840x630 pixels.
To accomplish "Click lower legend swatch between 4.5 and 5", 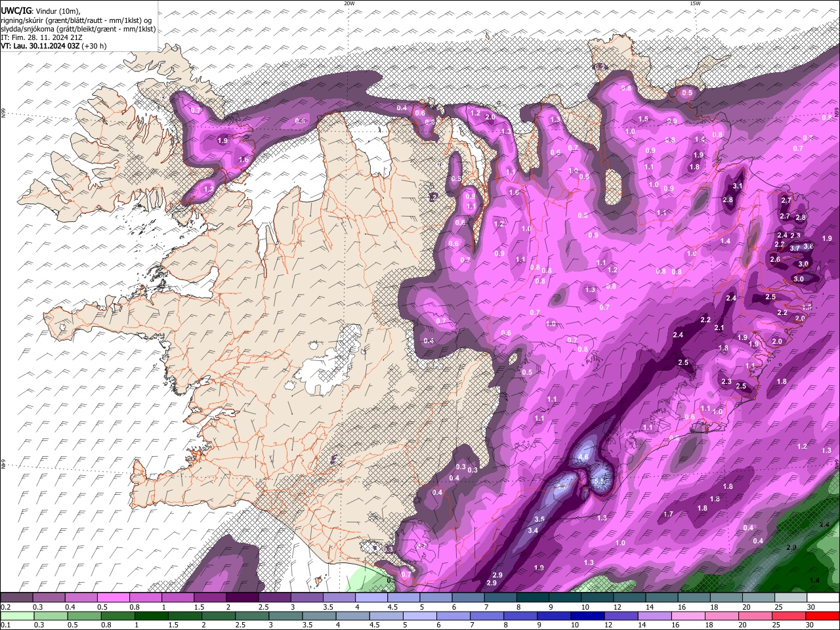I will [386, 616].
